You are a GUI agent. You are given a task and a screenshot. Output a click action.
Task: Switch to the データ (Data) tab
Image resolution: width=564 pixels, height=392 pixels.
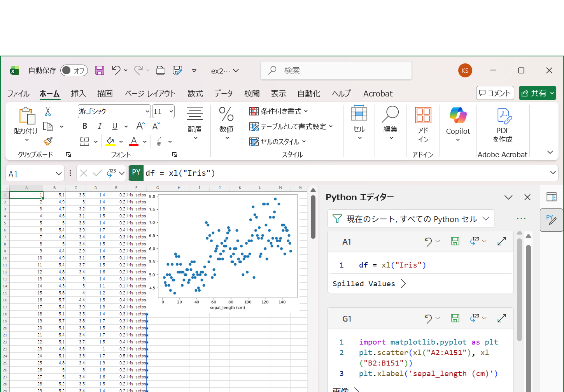click(224, 94)
